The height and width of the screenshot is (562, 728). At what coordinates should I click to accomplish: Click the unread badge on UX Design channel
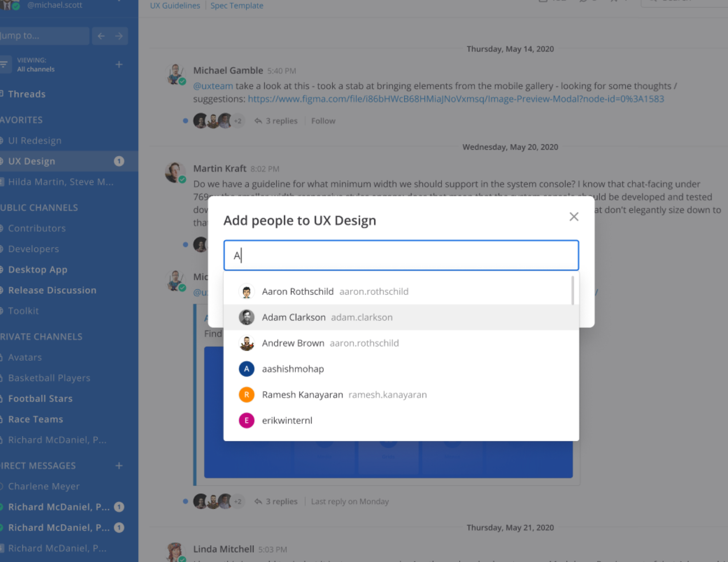tap(119, 161)
